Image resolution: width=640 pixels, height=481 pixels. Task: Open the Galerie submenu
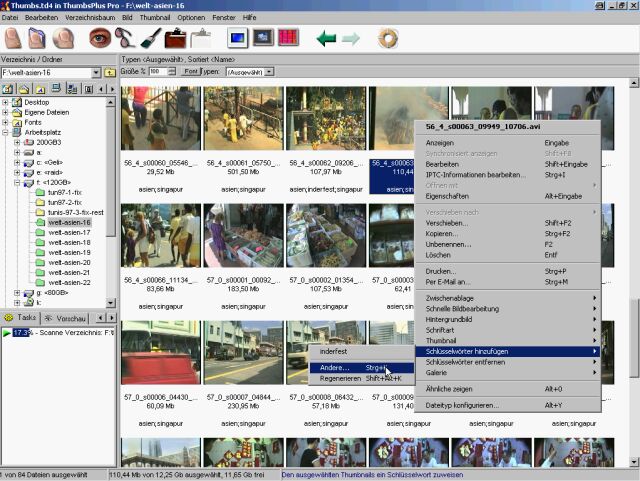[x=507, y=373]
